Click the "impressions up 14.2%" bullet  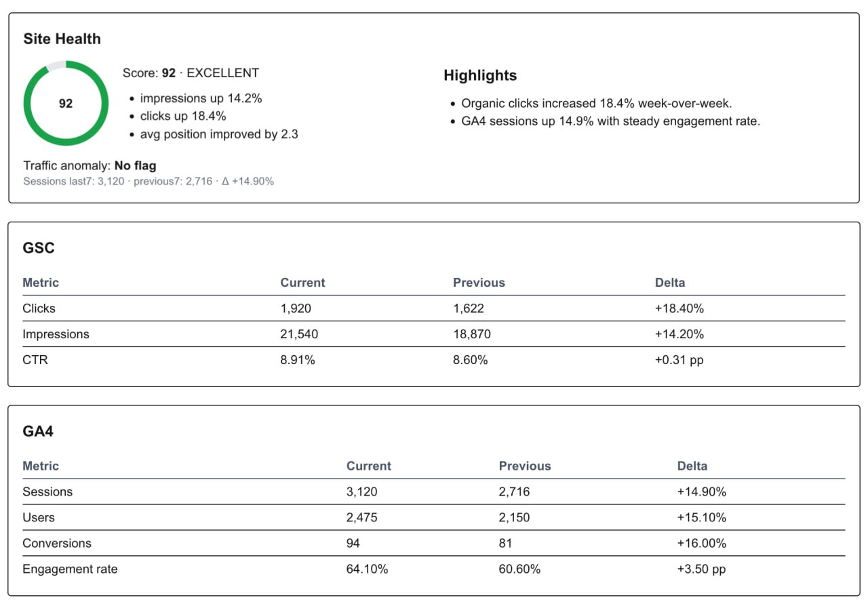[201, 98]
